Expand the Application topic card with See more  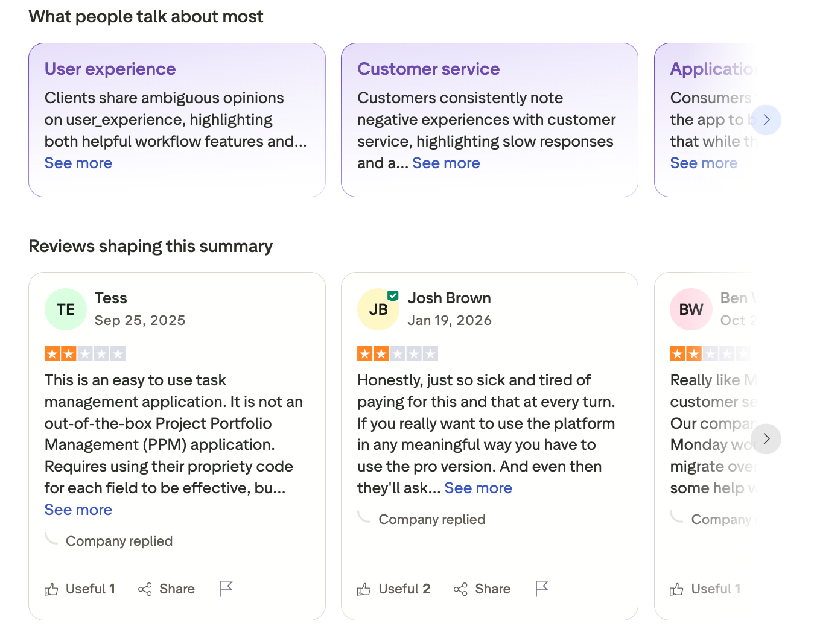[704, 163]
